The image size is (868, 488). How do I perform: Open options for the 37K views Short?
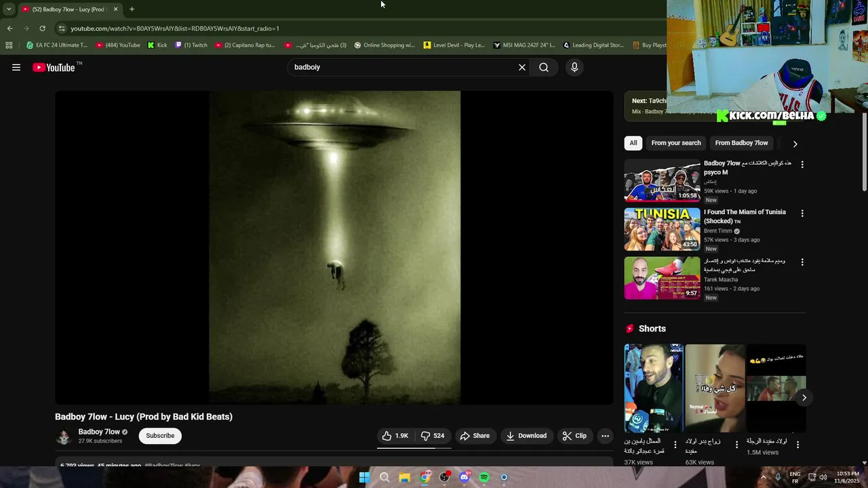pos(675,445)
